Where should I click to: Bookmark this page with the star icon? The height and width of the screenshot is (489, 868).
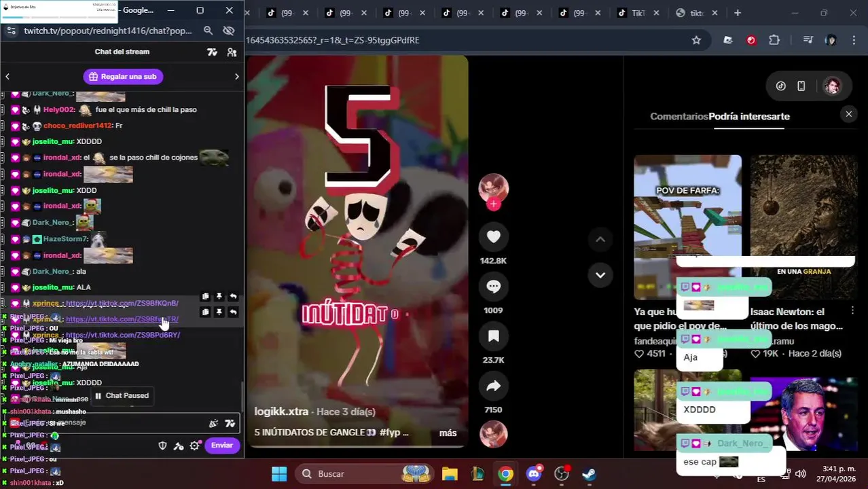point(696,40)
